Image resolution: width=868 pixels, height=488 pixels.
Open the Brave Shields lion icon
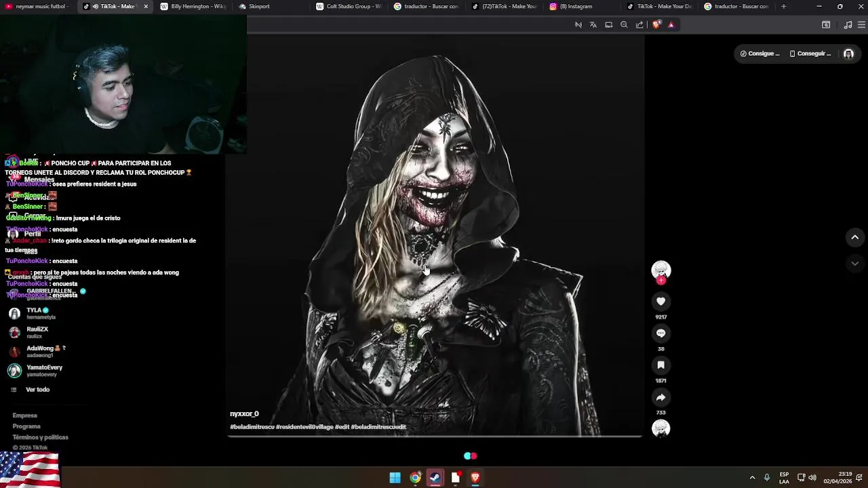656,24
